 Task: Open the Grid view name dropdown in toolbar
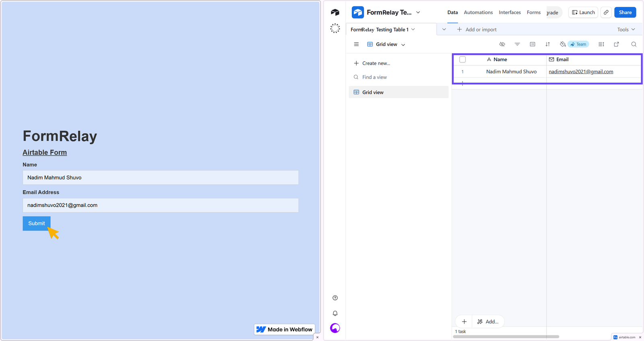click(x=386, y=44)
